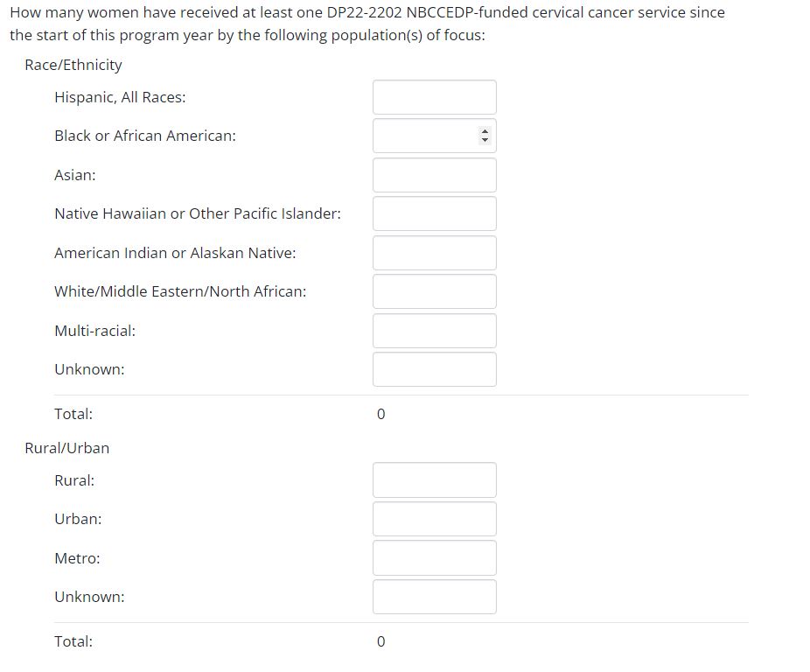Screen dimensions: 810x672
Task: Click the "Multi-racial:" text label
Action: (x=94, y=331)
